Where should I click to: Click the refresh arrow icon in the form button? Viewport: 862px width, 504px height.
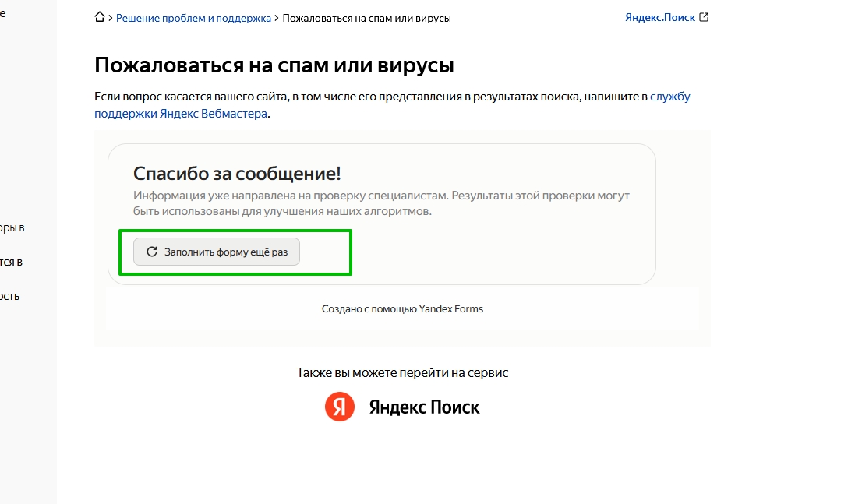(x=152, y=252)
